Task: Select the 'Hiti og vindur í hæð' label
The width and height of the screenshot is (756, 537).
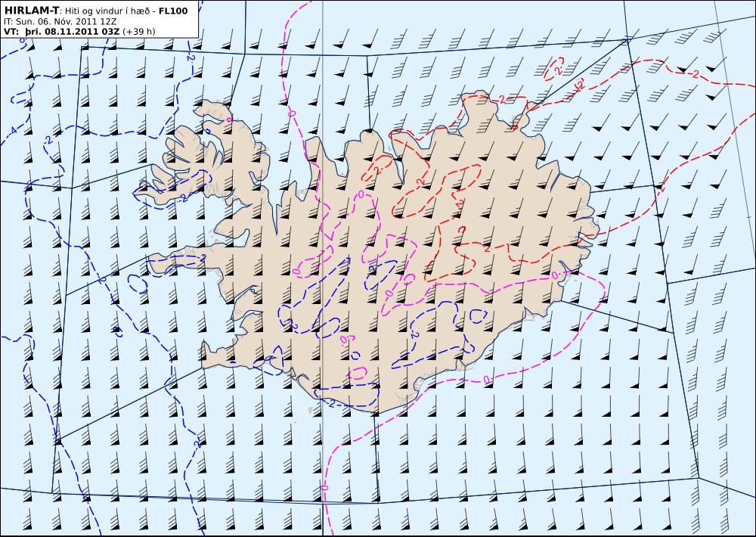Action: [x=108, y=11]
